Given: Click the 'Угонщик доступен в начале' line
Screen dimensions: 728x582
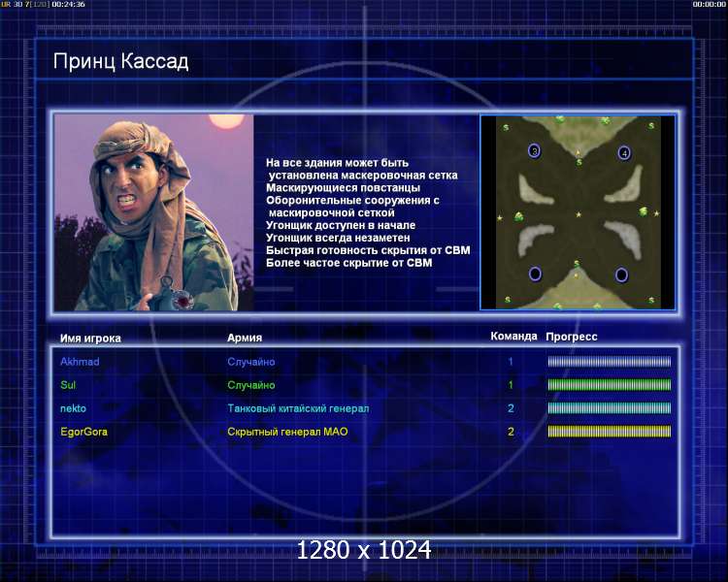Looking at the screenshot, I should pyautogui.click(x=341, y=226).
